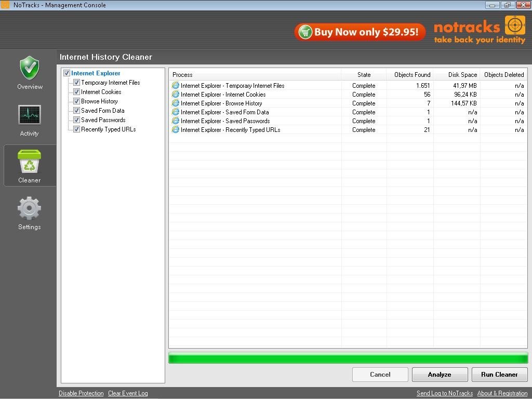
Task: Click the NoTracks title bar app icon
Action: tap(5, 5)
